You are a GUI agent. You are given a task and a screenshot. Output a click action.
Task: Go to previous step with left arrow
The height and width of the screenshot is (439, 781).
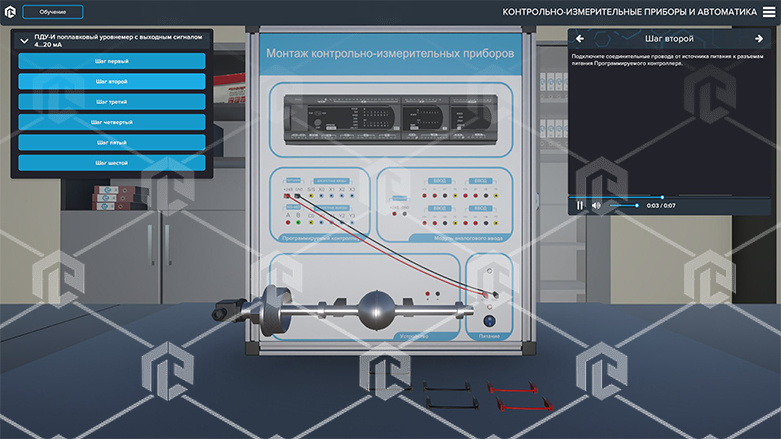point(579,38)
